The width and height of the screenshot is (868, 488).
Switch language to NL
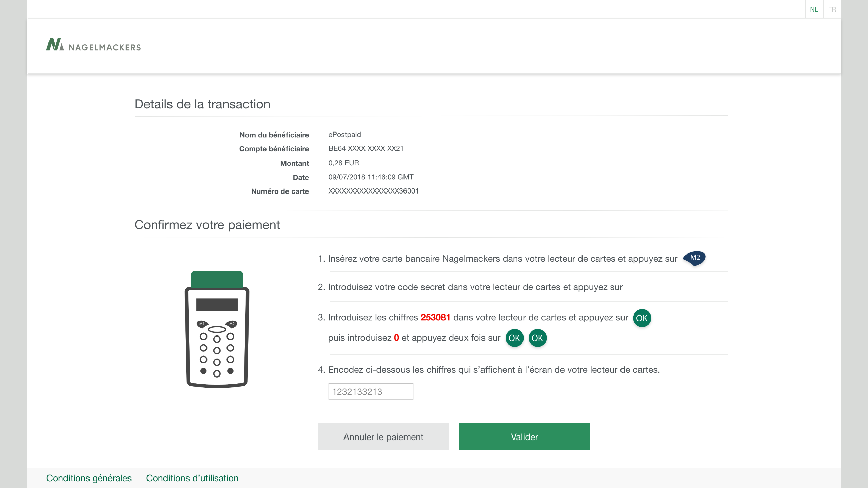[814, 9]
